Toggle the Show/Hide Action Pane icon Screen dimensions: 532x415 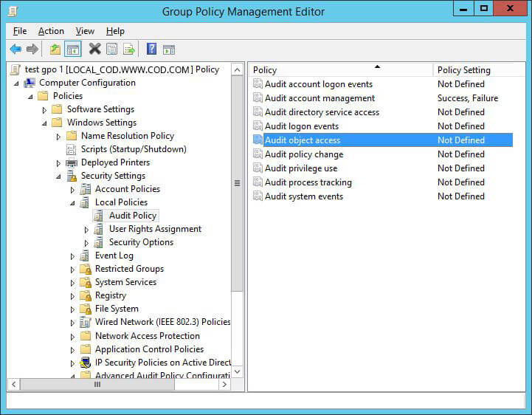(169, 49)
